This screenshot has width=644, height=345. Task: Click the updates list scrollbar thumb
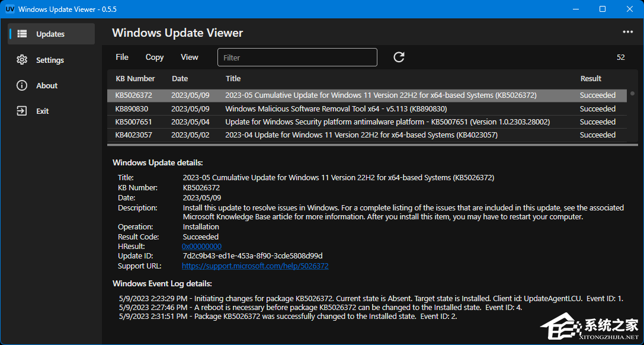(x=632, y=94)
